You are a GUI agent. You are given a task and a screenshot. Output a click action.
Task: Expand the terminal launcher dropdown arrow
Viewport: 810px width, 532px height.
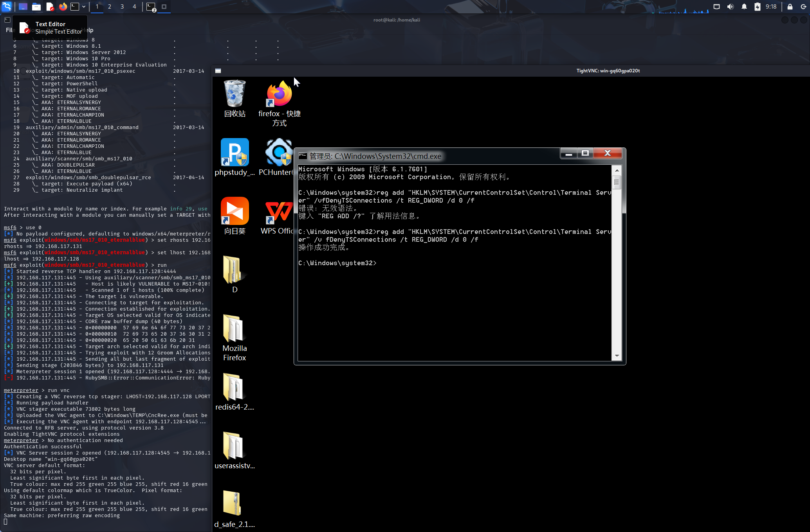(84, 7)
